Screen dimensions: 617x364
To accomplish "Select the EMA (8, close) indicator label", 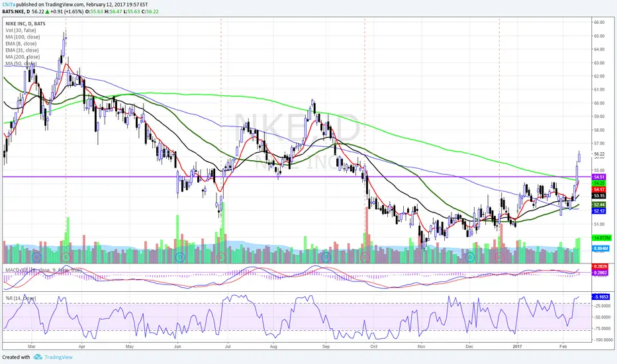I will coord(21,44).
